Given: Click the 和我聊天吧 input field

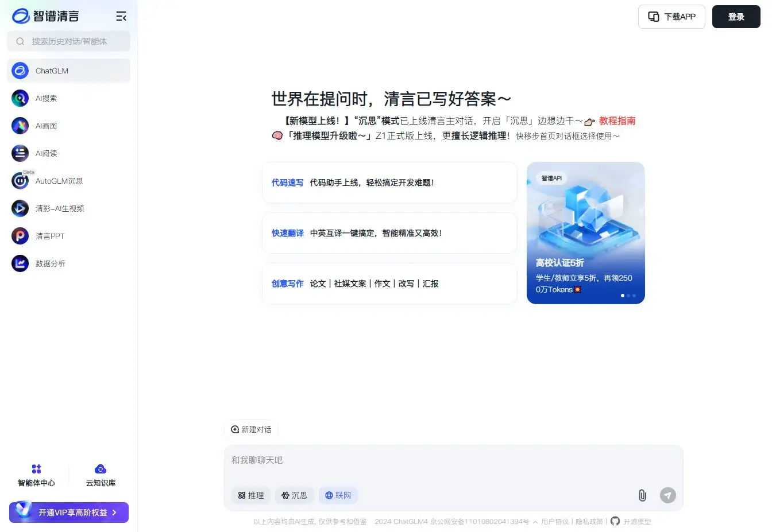Looking at the screenshot, I should (402, 460).
